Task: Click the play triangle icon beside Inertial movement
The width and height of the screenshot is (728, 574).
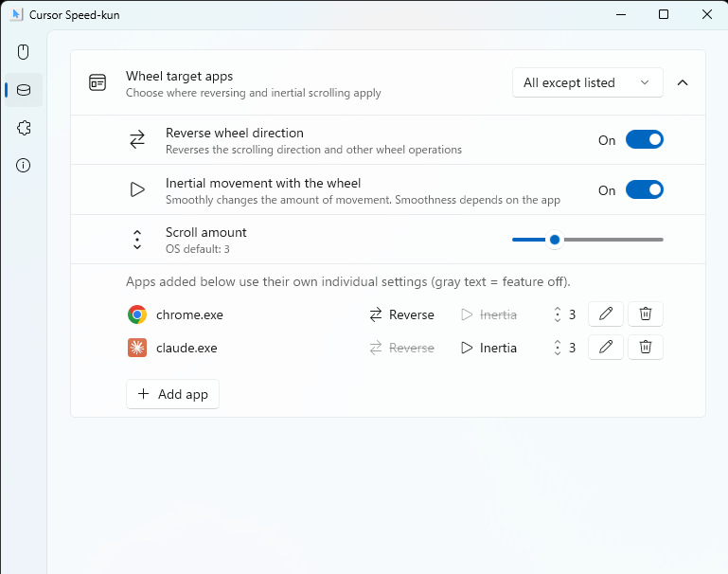Action: point(137,189)
